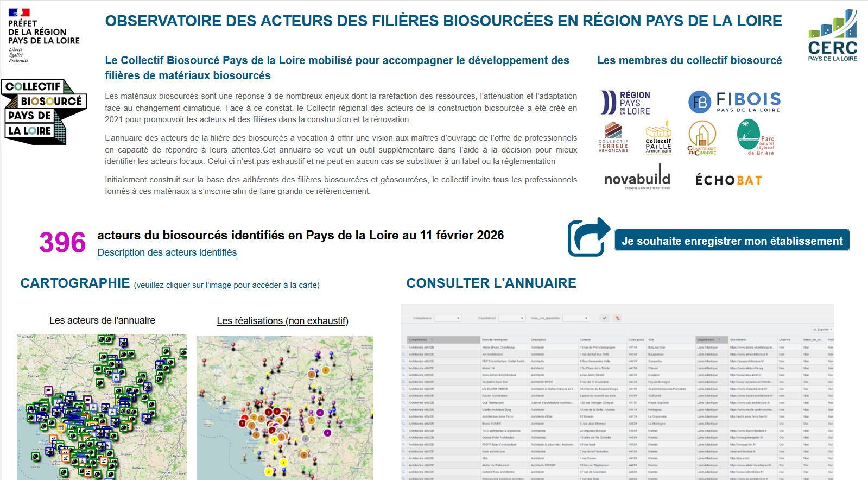Click the Préfet de la région logo
Image resolution: width=868 pixels, height=480 pixels.
(43, 35)
